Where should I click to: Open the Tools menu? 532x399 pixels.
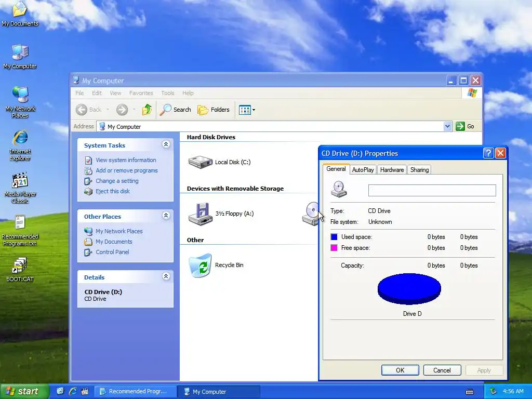tap(168, 93)
